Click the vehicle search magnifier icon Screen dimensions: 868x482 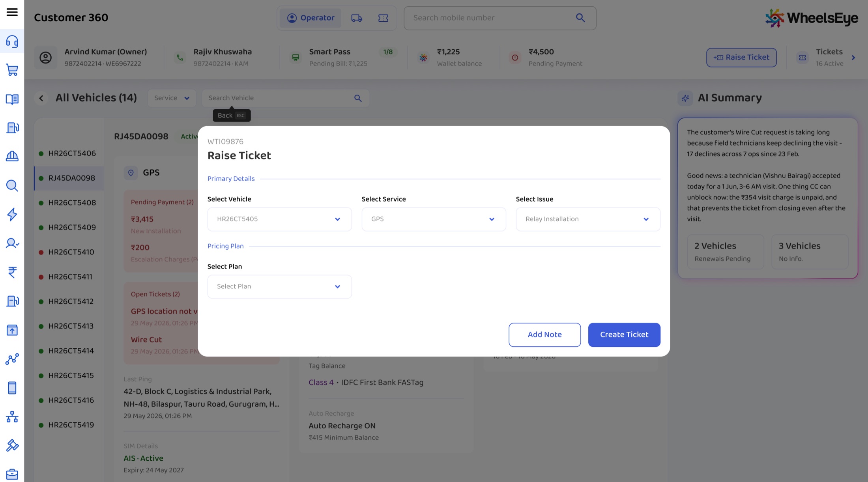358,98
